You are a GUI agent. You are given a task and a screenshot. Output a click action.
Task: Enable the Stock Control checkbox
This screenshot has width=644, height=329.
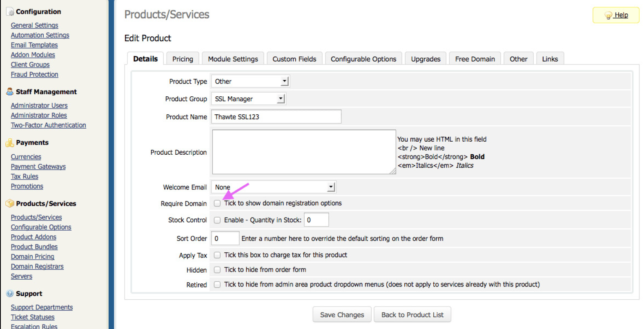point(217,220)
